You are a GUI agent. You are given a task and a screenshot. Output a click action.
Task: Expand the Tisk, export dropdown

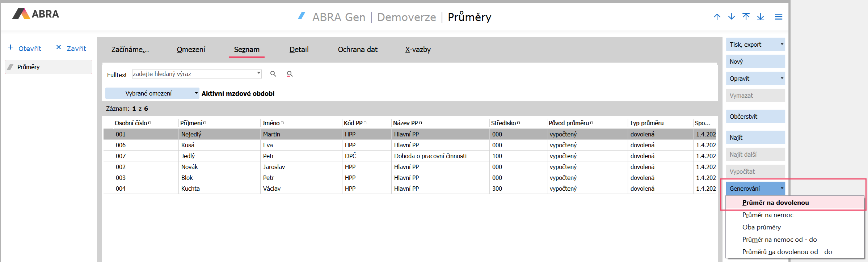pyautogui.click(x=782, y=45)
